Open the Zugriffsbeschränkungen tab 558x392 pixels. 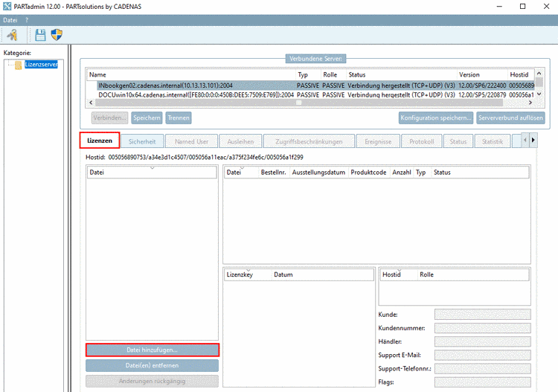pyautogui.click(x=309, y=141)
